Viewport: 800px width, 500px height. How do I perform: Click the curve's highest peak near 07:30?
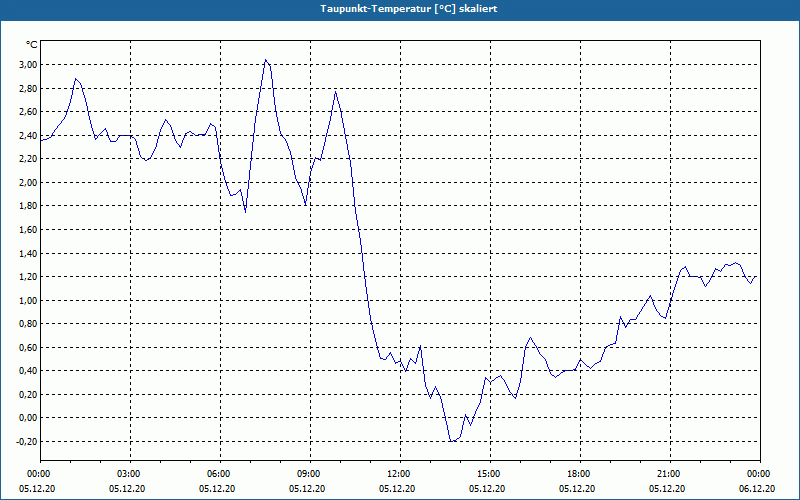click(265, 60)
